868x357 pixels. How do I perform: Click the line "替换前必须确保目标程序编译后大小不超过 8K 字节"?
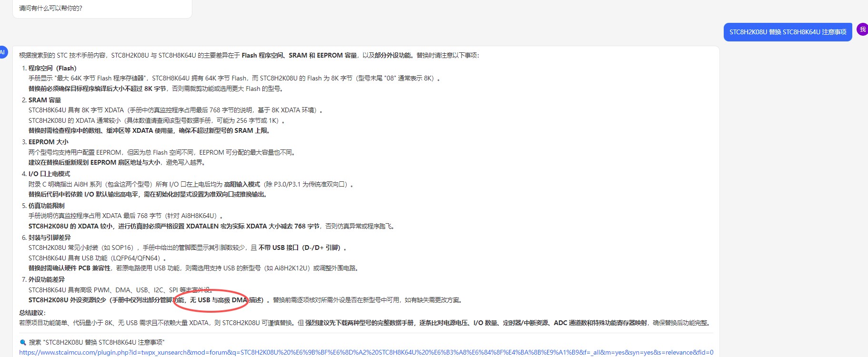click(x=157, y=89)
